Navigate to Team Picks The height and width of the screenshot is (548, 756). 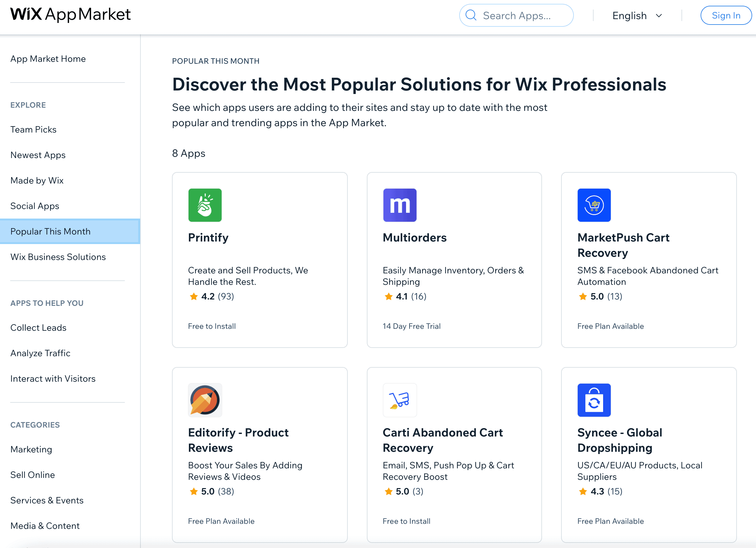33,129
